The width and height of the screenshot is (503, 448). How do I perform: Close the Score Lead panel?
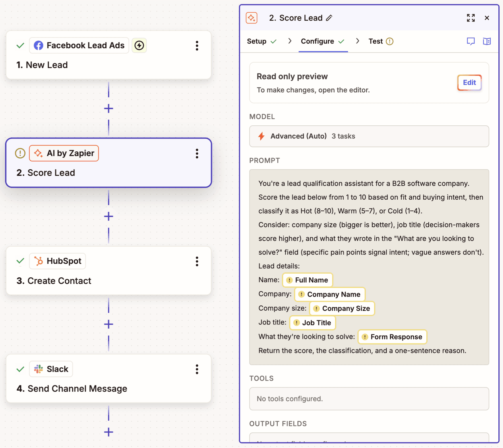point(487,18)
